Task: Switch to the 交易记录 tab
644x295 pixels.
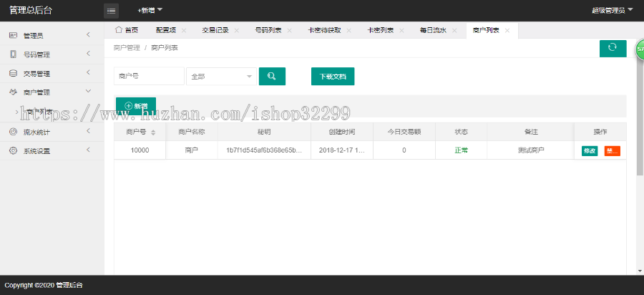Action: click(215, 30)
